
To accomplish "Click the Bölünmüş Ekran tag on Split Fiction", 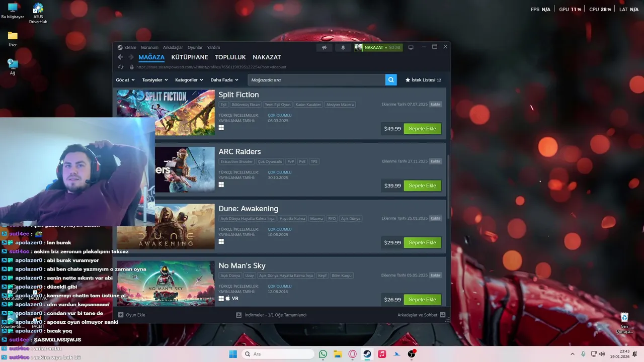I will [x=246, y=105].
